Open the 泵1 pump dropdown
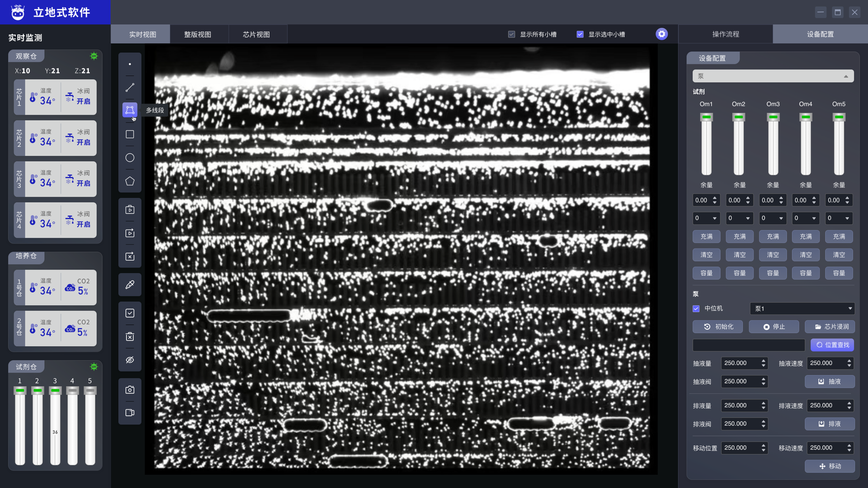 coord(802,309)
